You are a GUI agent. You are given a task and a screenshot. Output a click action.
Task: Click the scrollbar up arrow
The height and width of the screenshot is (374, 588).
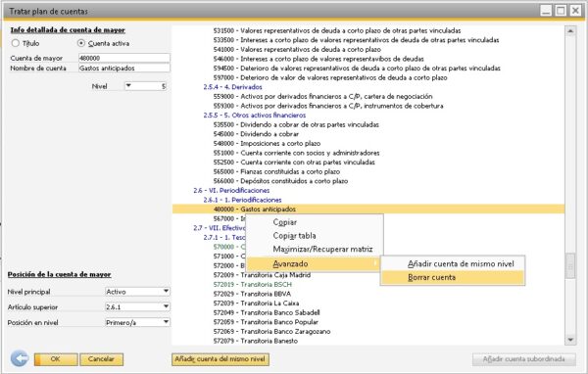click(570, 30)
